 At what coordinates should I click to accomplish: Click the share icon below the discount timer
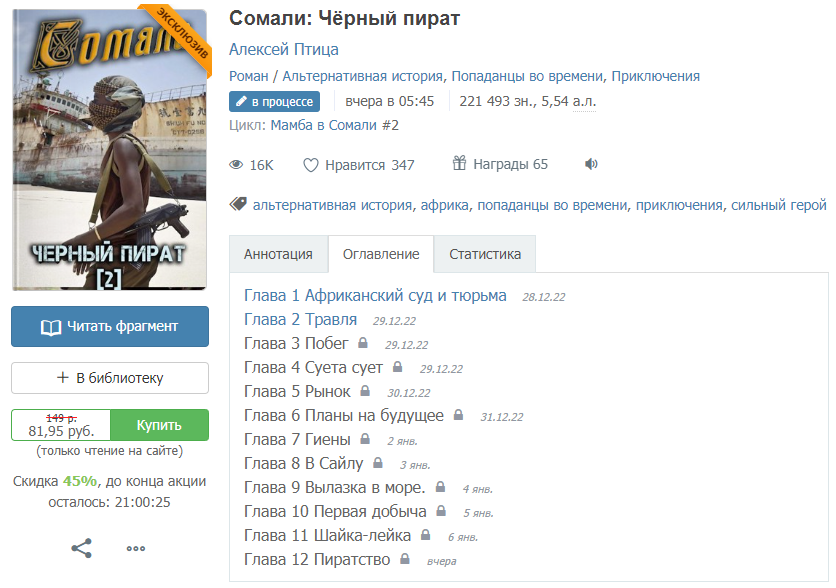pos(82,548)
